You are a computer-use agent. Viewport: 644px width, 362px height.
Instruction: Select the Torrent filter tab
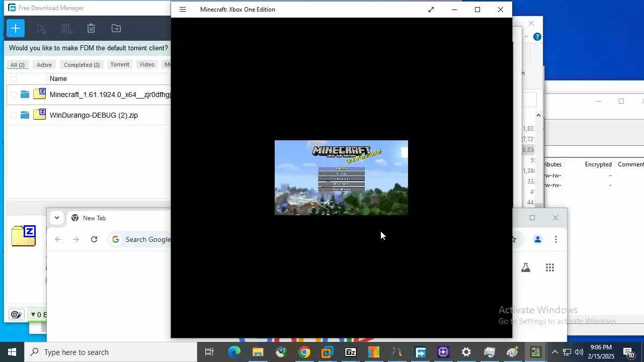pyautogui.click(x=120, y=64)
